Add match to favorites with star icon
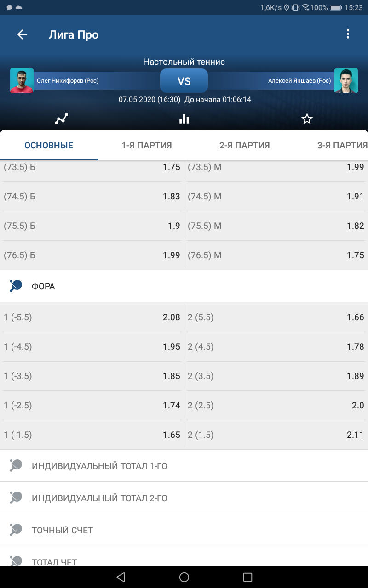The height and width of the screenshot is (588, 368). [x=307, y=119]
